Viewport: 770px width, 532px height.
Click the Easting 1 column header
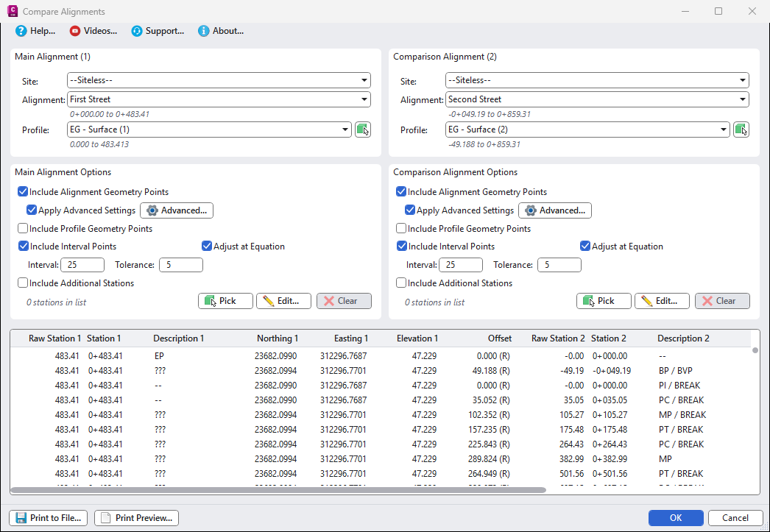tap(350, 338)
